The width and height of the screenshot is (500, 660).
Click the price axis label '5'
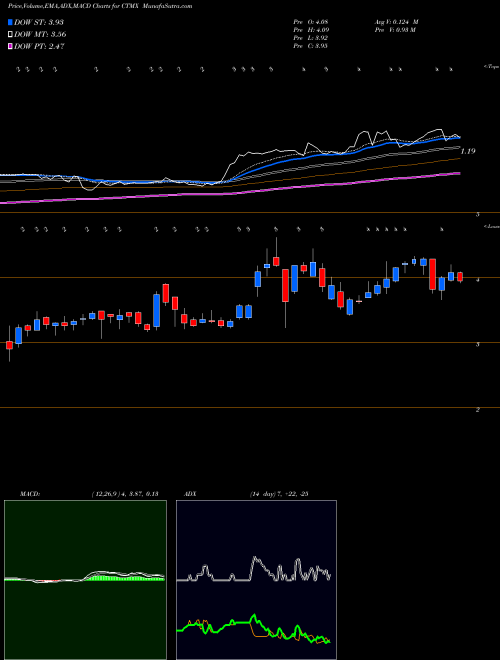coord(478,215)
